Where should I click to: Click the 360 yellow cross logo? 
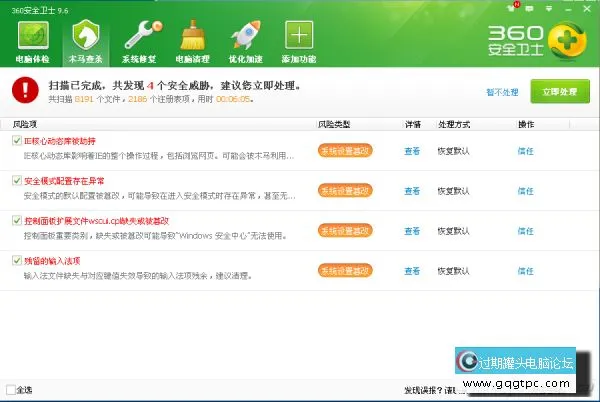coord(567,41)
